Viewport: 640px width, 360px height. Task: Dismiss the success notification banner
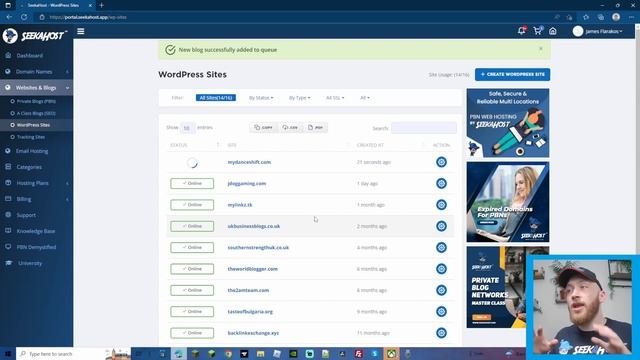tap(541, 49)
